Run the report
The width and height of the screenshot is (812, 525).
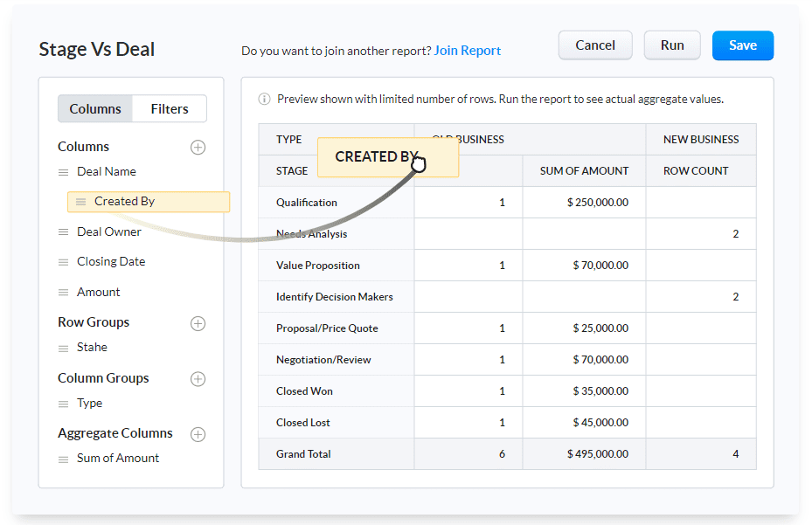[672, 45]
